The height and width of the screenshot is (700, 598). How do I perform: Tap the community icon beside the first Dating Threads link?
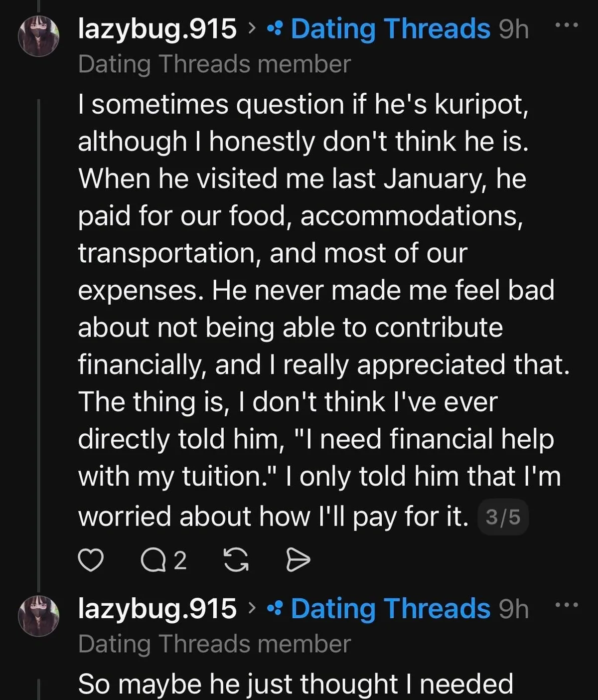pos(275,29)
